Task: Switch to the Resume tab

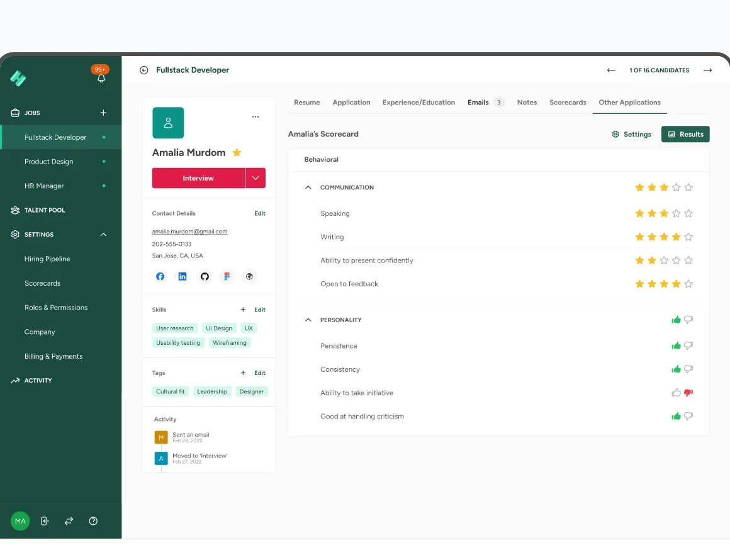Action: (x=307, y=103)
